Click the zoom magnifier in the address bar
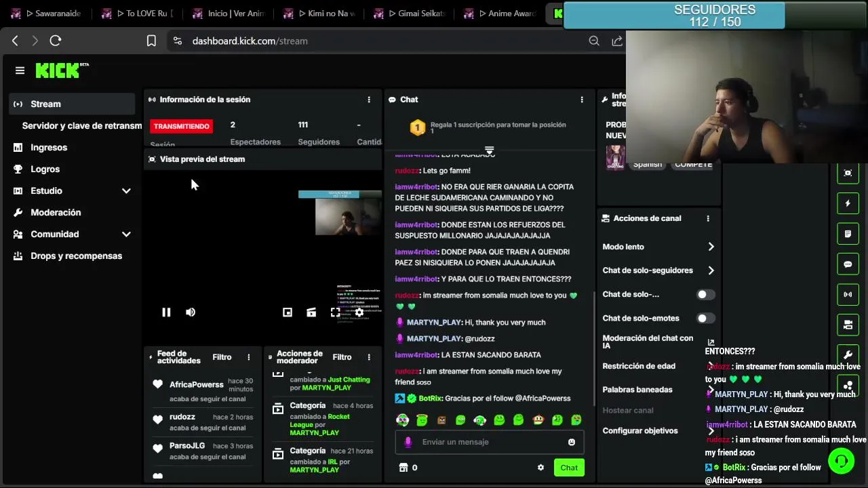This screenshot has height=488, width=868. 594,41
